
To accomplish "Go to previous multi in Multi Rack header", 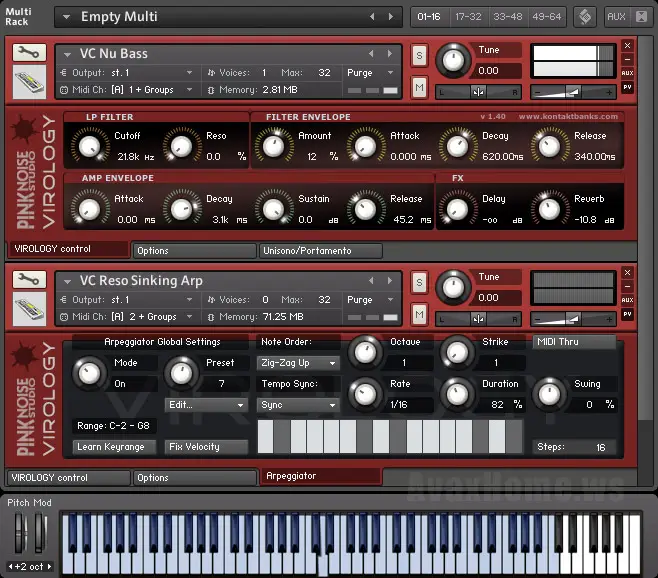I will (372, 16).
